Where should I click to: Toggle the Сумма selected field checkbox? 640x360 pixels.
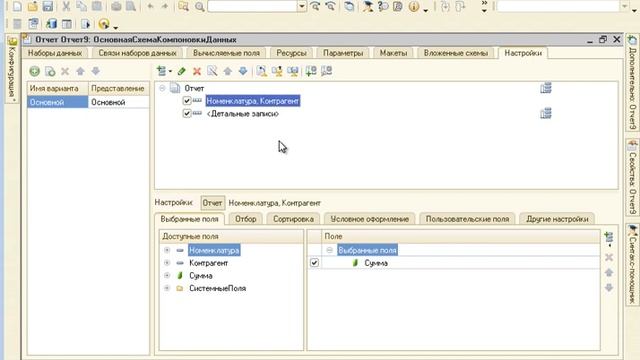pos(314,263)
